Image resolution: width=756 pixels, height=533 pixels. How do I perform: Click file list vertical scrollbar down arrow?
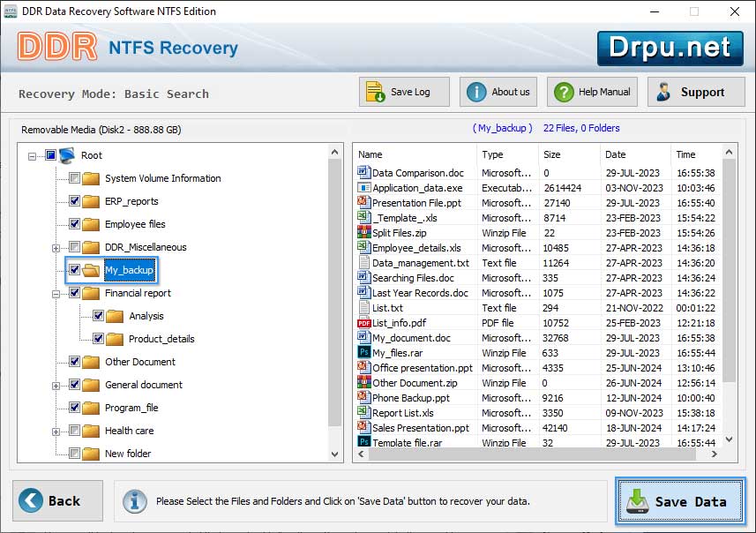pos(729,439)
